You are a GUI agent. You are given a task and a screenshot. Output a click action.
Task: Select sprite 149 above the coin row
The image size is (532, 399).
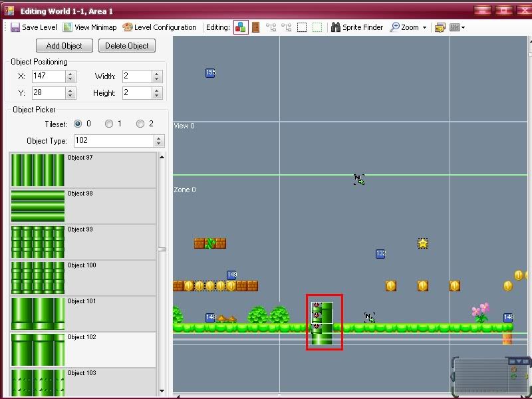[231, 275]
